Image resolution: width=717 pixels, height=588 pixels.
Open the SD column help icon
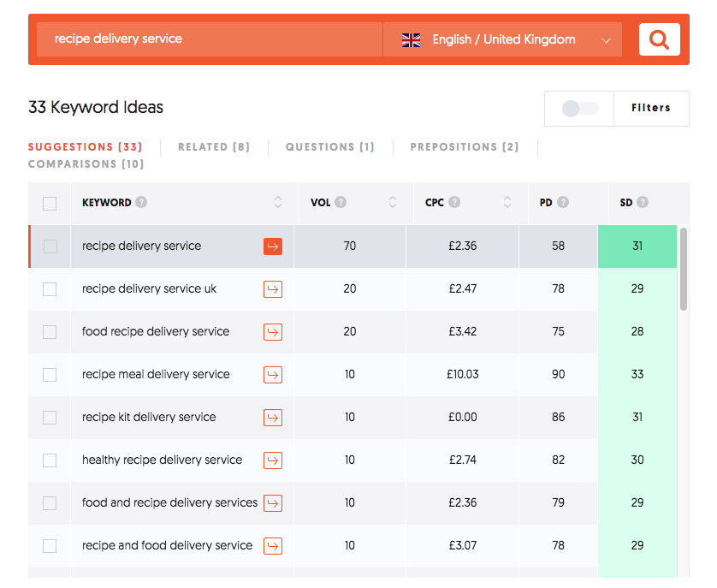(x=643, y=202)
